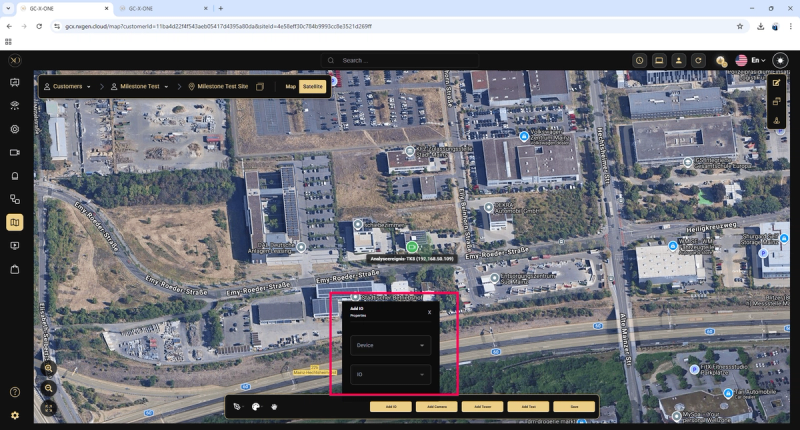The height and width of the screenshot is (430, 800).
Task: Reload the page in the browser
Action: 39,26
